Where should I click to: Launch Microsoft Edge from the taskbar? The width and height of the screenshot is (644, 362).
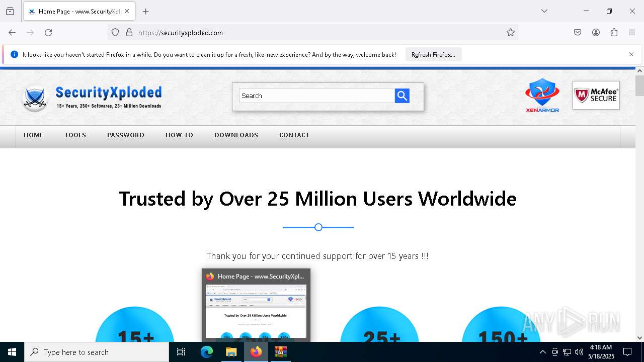click(x=207, y=352)
